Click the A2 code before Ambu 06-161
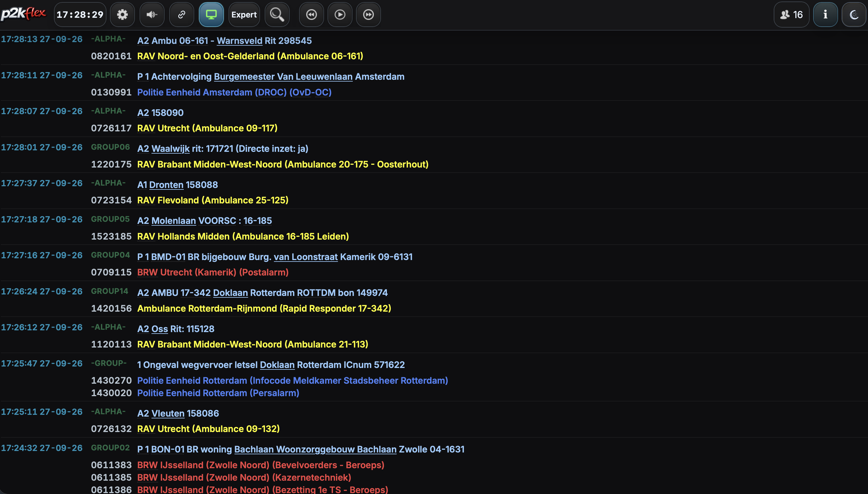The image size is (868, 494). pyautogui.click(x=143, y=41)
